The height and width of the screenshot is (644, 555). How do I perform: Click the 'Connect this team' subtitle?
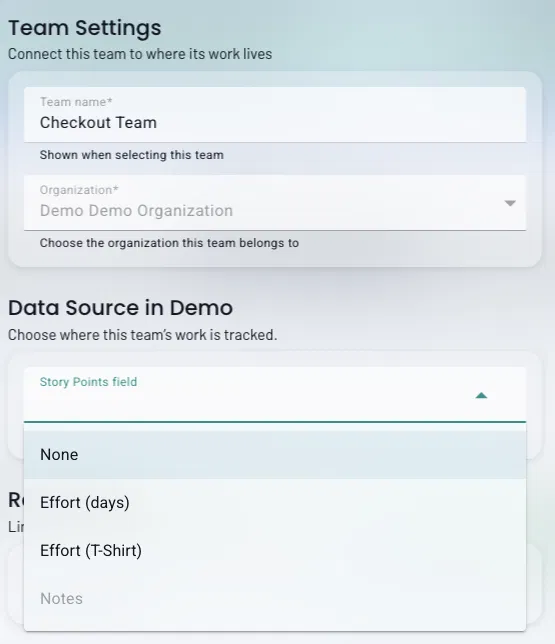tap(140, 54)
